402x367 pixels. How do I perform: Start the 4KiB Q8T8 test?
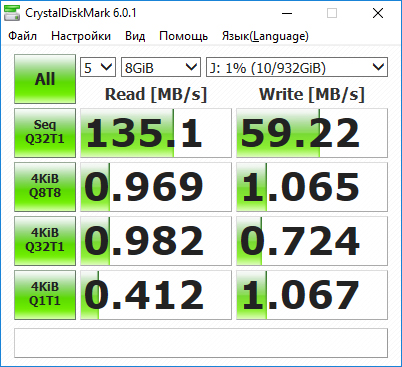point(45,187)
